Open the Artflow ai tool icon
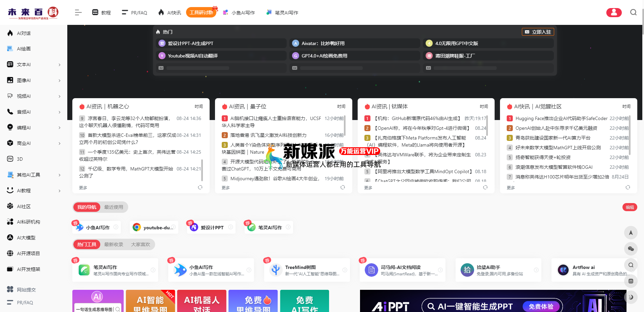 point(563,270)
